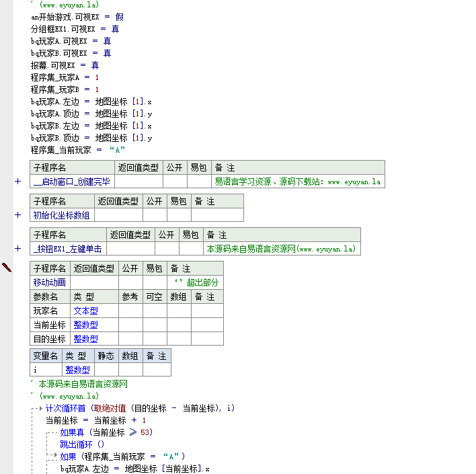
Task: Expand the __启动窗口_创建完毕 subroutine
Action: (x=17, y=182)
